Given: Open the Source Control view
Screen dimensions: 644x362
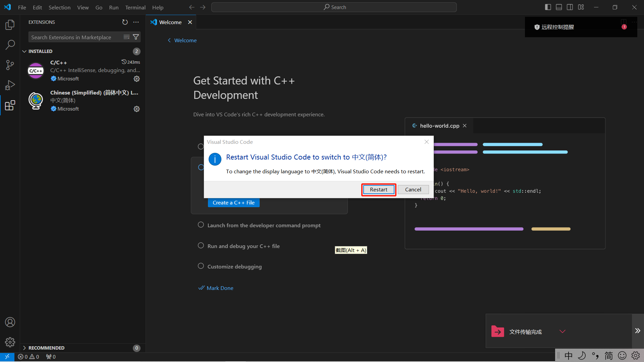Looking at the screenshot, I should [x=10, y=65].
